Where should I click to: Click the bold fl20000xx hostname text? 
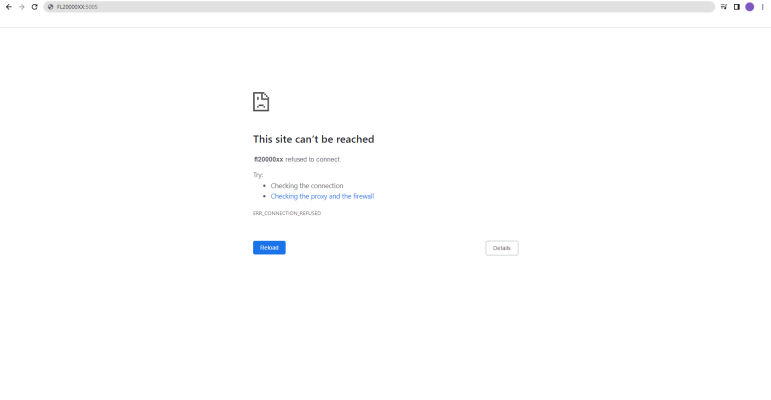[268, 159]
